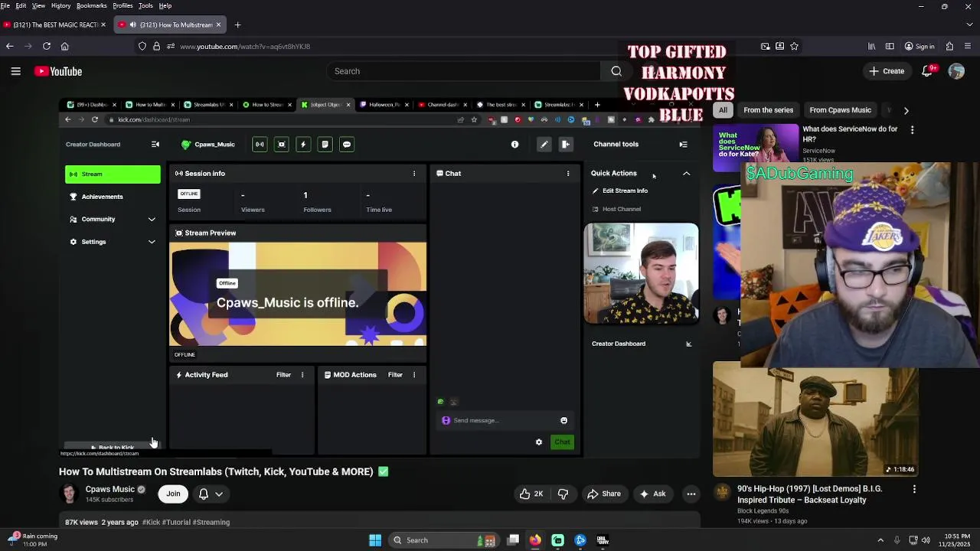Click the Join channel button
The width and height of the screenshot is (980, 551).
[x=173, y=494]
